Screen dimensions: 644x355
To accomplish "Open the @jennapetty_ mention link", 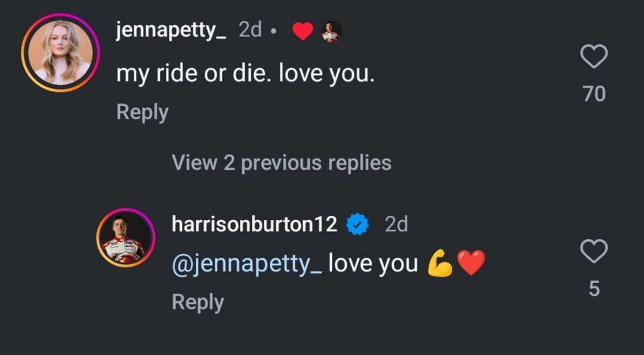I will pos(245,262).
